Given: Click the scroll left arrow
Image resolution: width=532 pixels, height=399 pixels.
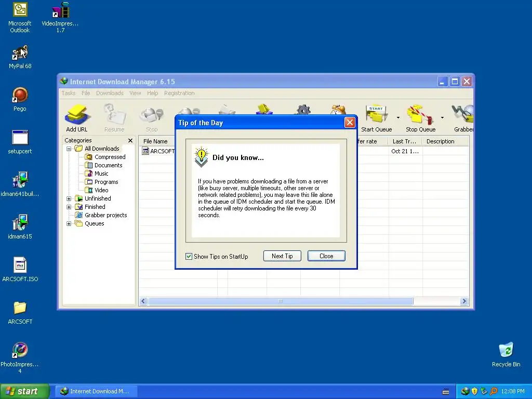Looking at the screenshot, I should coord(143,301).
